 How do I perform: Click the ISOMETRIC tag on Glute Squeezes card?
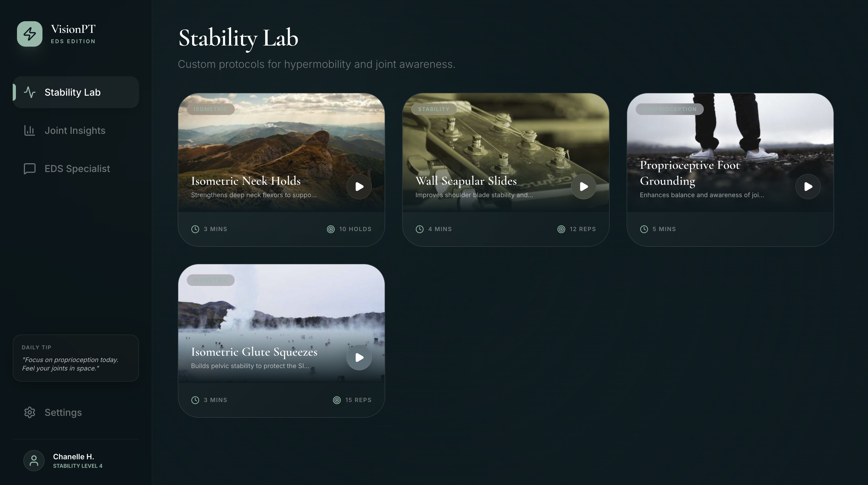211,280
